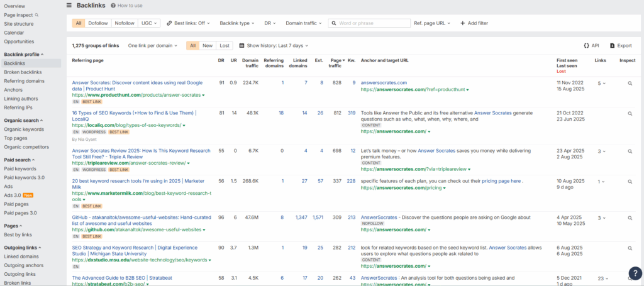
Task: Add a new filter
Action: [x=474, y=23]
